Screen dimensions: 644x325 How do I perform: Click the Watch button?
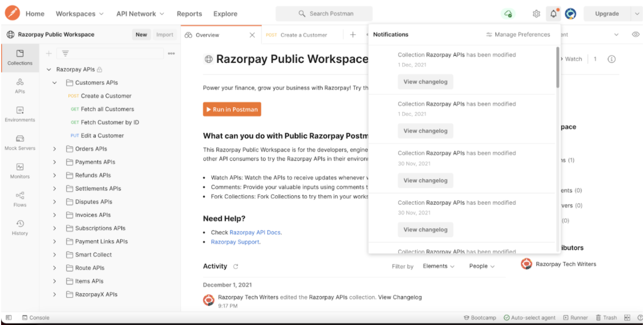570,59
